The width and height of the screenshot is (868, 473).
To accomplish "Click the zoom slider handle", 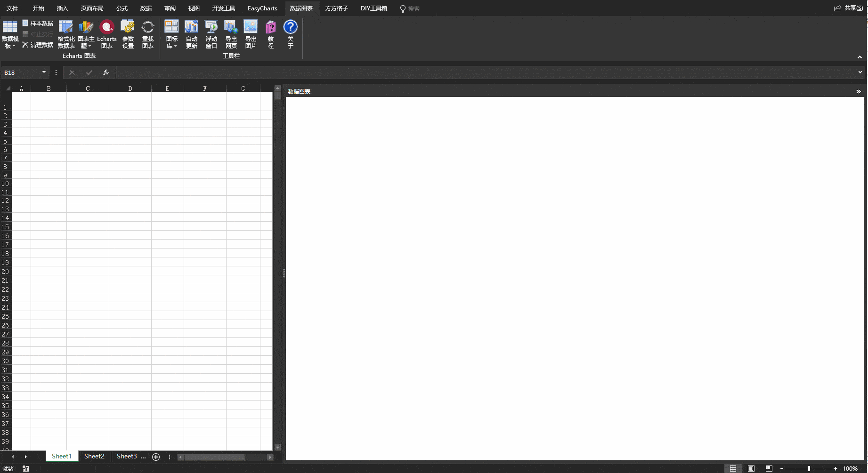I will pyautogui.click(x=809, y=468).
